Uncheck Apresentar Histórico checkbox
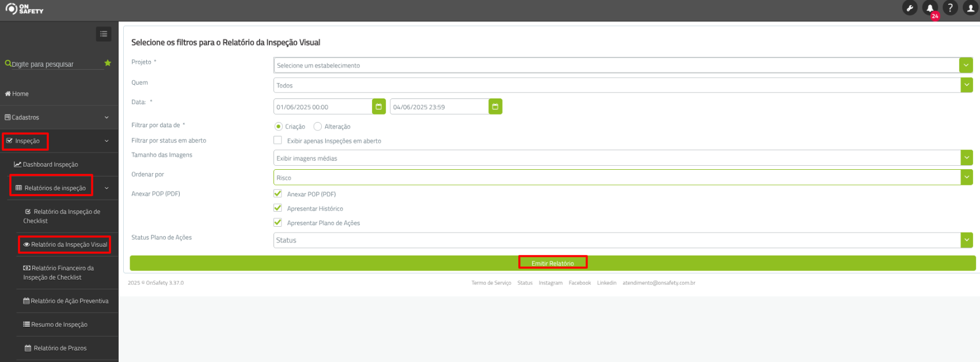The image size is (980, 362). pyautogui.click(x=278, y=208)
